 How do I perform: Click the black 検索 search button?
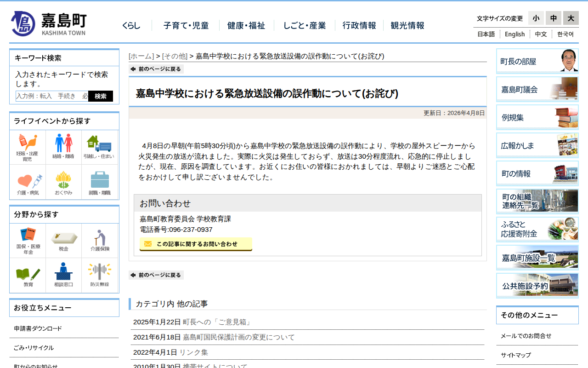coord(100,96)
